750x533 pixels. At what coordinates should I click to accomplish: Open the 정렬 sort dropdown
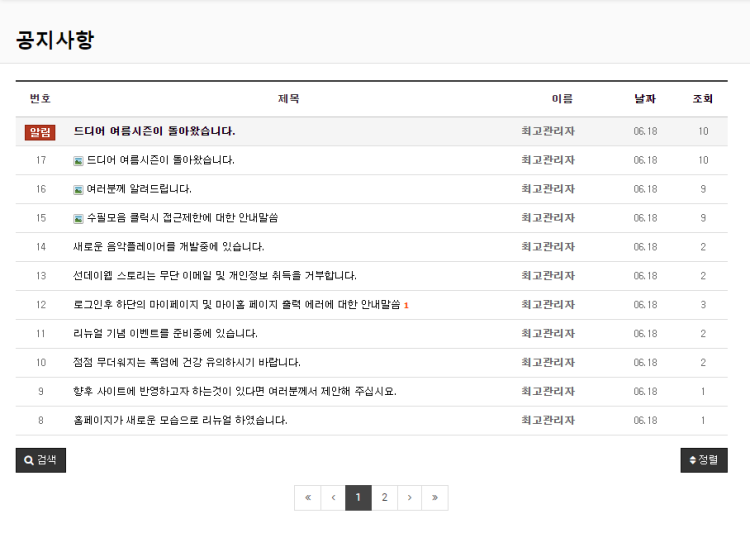click(703, 460)
